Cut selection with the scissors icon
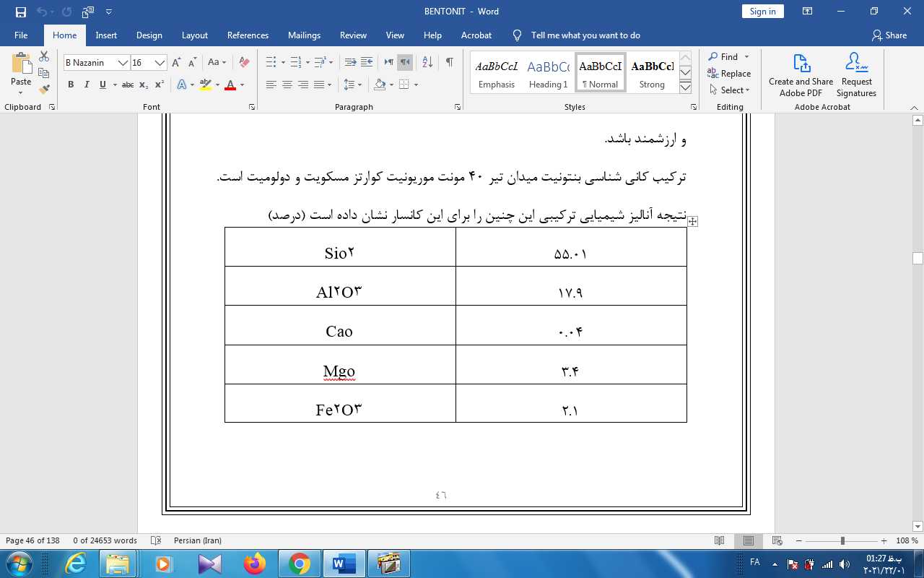This screenshot has width=924, height=578. click(44, 56)
